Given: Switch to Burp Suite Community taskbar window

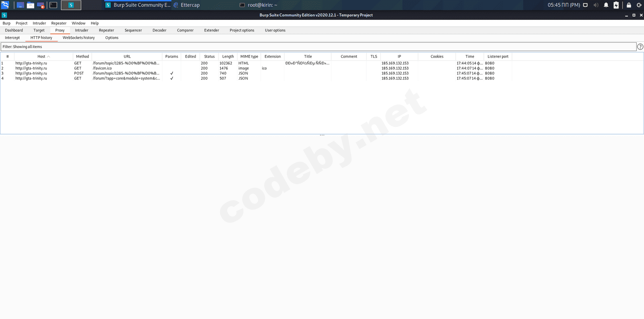Looking at the screenshot, I should coord(138,5).
